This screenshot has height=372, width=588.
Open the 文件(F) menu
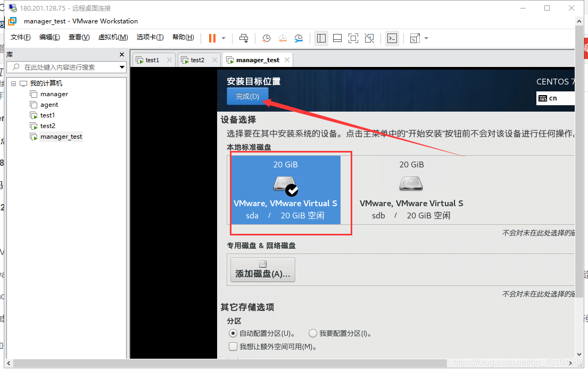pos(21,37)
